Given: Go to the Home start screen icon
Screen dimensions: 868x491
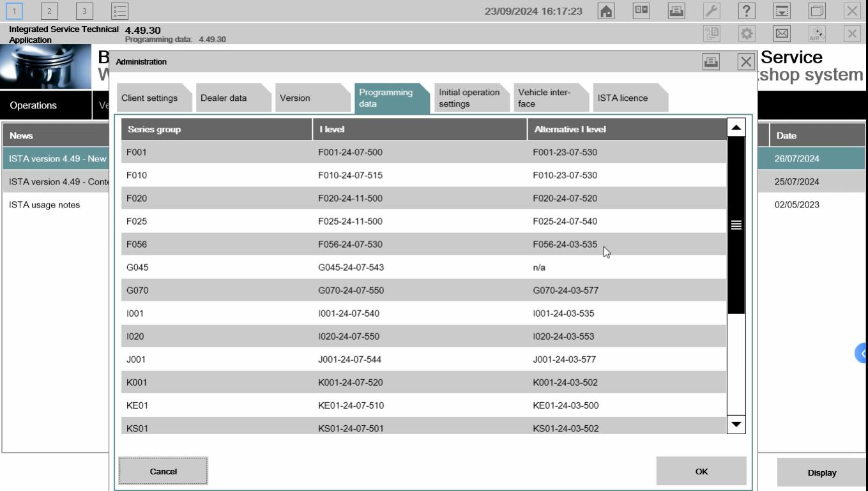Looking at the screenshot, I should point(607,11).
